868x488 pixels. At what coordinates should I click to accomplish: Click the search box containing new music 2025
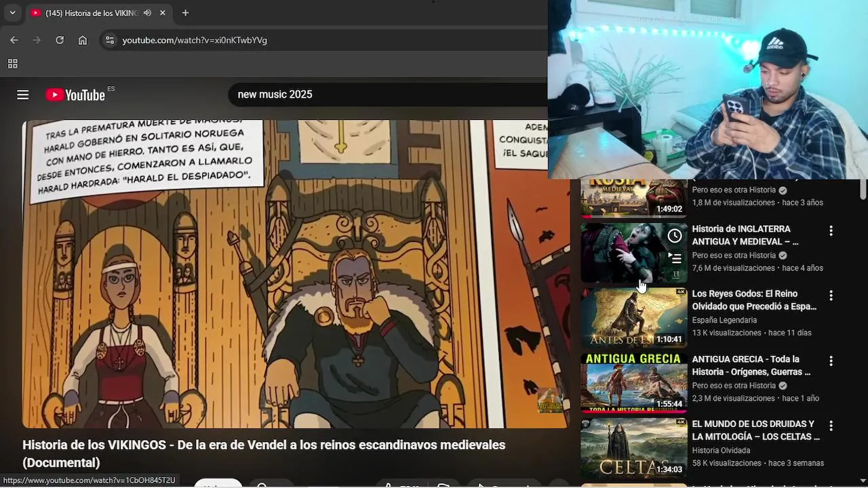pyautogui.click(x=388, y=95)
